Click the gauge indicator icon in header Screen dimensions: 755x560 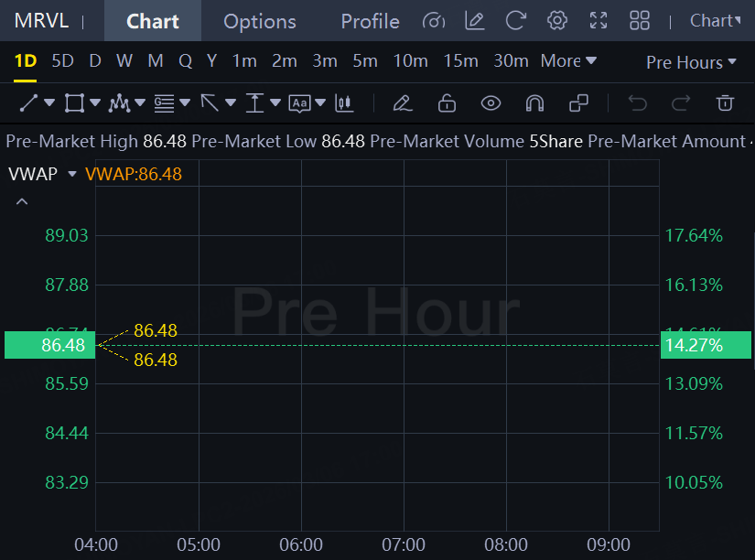coord(434,21)
